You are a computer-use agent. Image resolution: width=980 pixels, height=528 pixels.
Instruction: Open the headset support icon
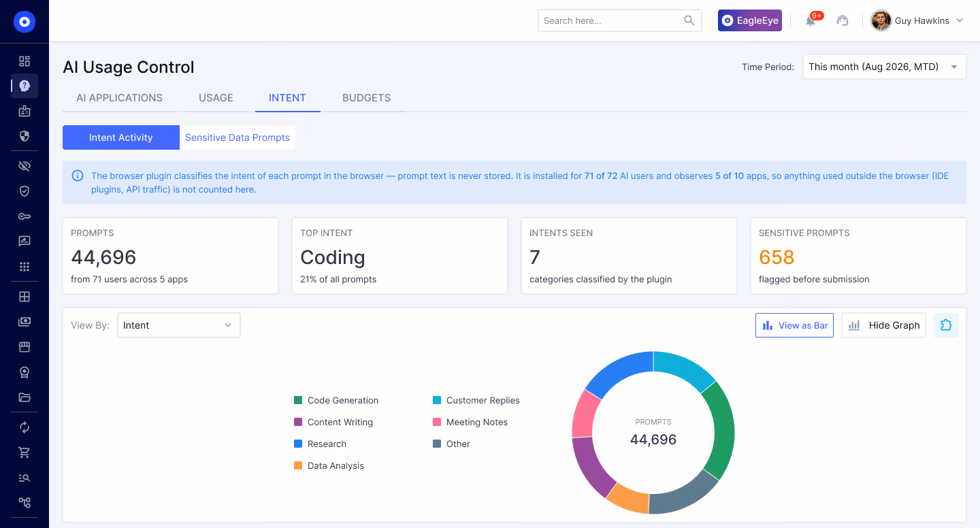click(843, 20)
